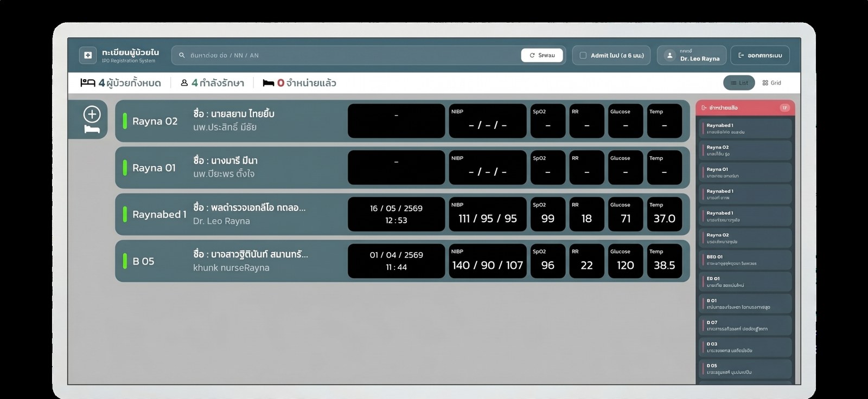This screenshot has width=868, height=399.
Task: Click Glucose value 120
Action: click(626, 265)
